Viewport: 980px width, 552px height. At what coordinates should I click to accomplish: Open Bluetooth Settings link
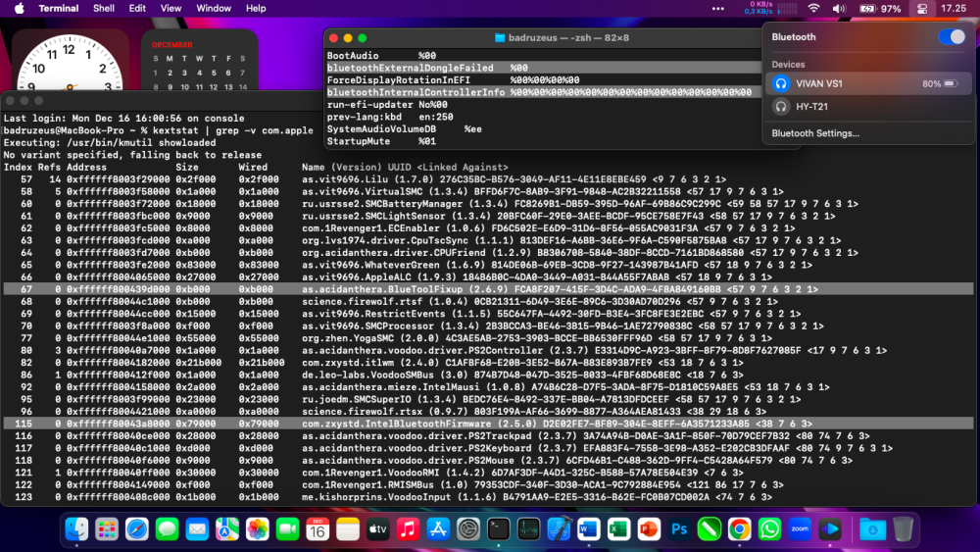pyautogui.click(x=815, y=133)
